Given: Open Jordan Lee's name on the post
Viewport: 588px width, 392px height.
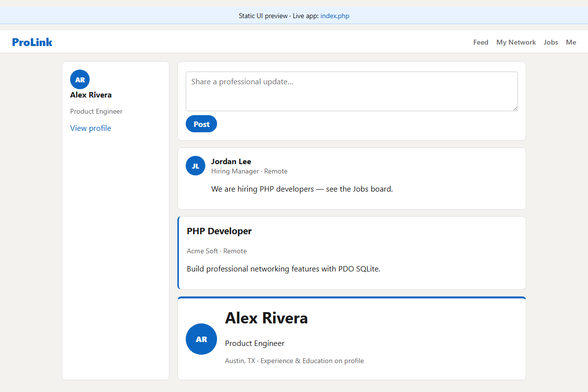Looking at the screenshot, I should [x=231, y=162].
